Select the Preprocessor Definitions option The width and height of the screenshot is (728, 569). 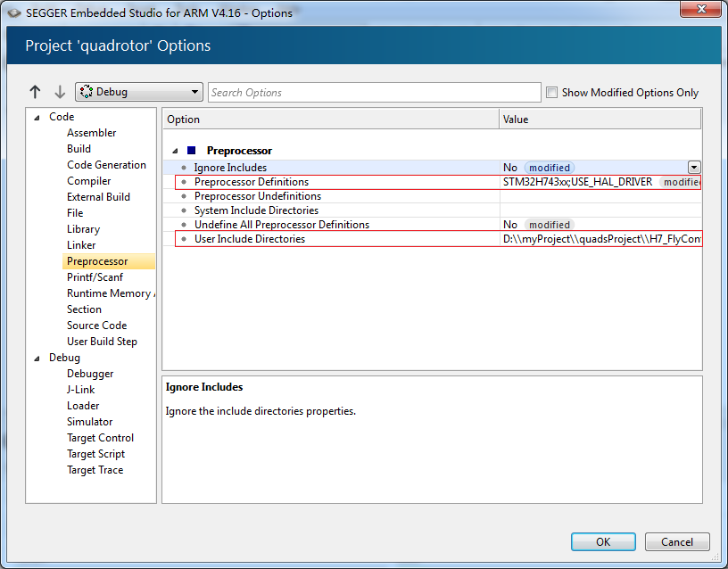[252, 182]
